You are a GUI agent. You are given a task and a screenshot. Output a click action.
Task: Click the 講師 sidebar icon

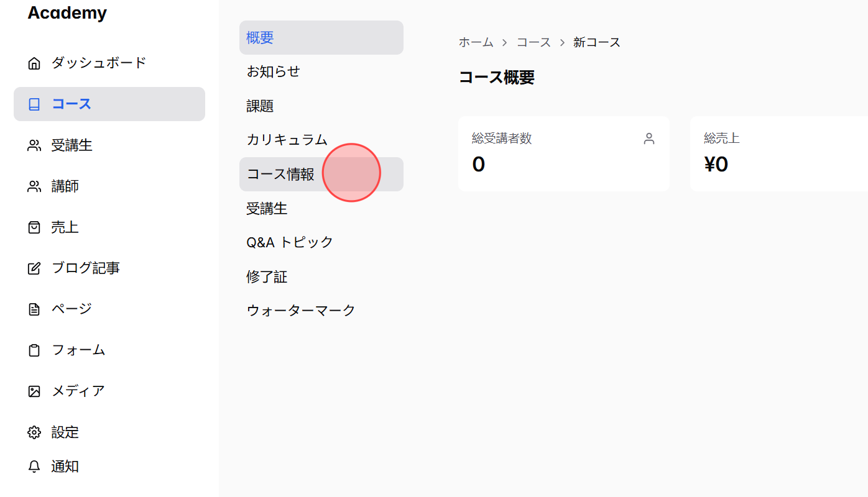tap(34, 186)
